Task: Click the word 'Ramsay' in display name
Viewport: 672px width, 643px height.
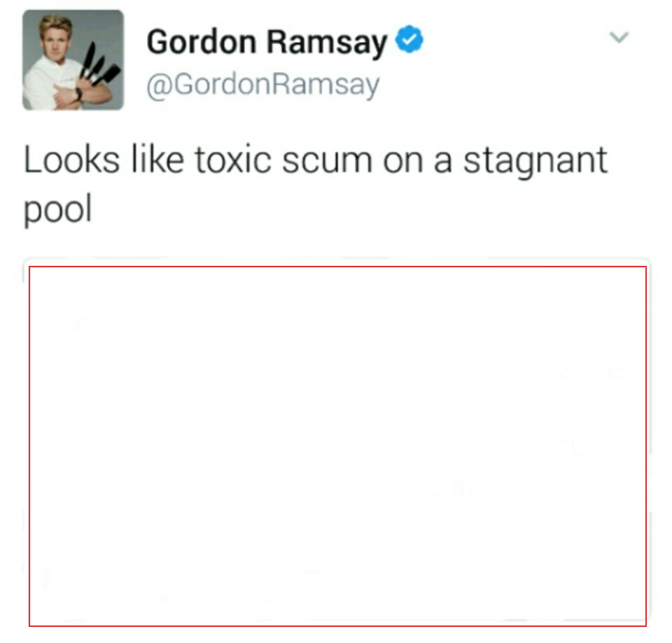Action: click(x=327, y=43)
